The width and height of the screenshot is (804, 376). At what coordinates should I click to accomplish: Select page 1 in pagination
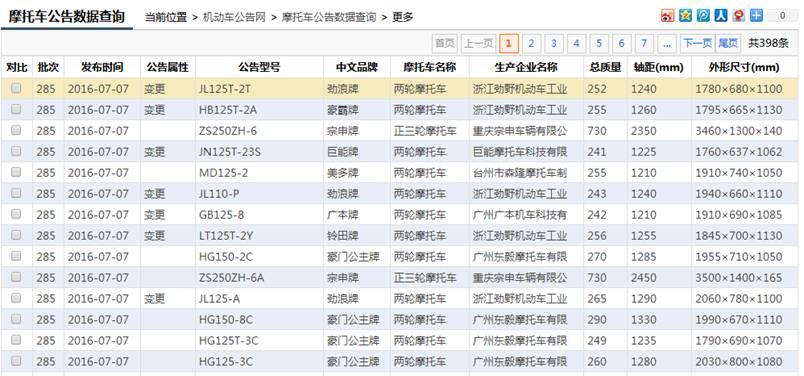[x=509, y=44]
